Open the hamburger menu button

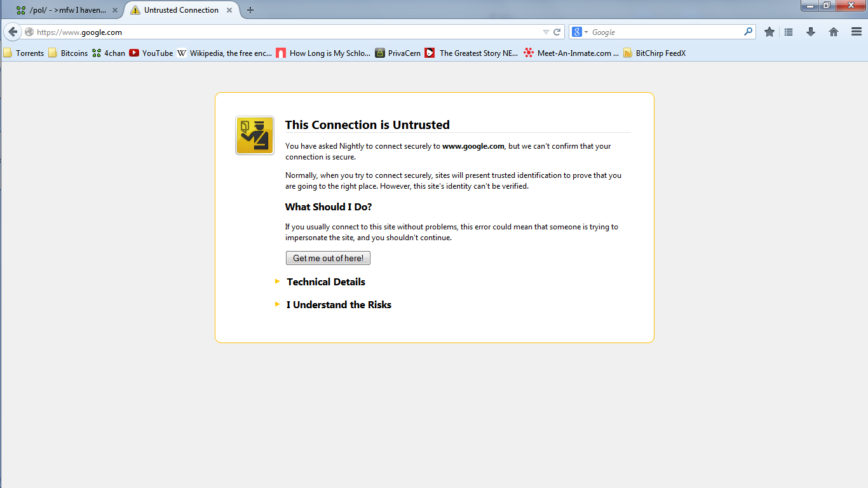point(857,32)
